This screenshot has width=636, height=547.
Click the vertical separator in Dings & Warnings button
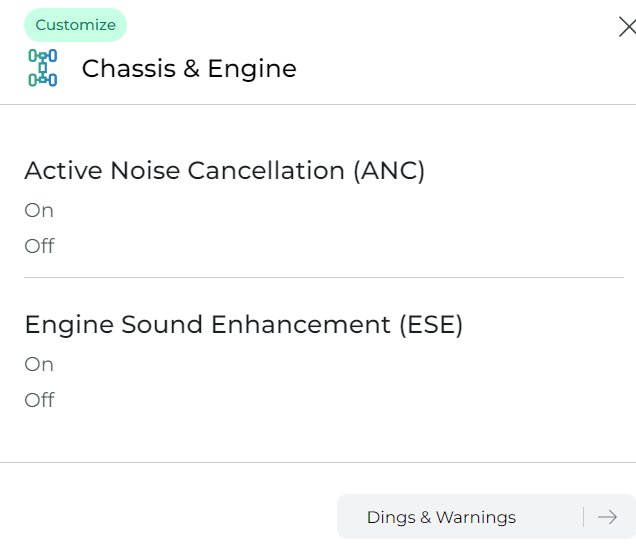pyautogui.click(x=584, y=517)
